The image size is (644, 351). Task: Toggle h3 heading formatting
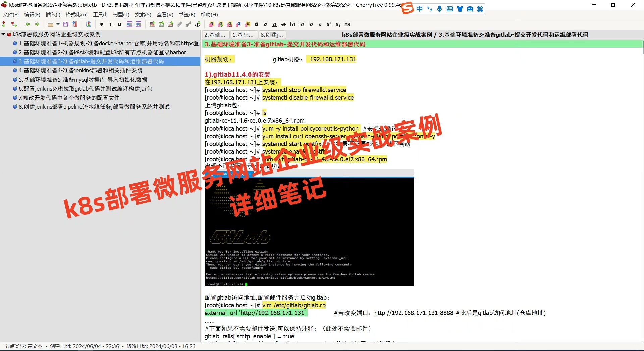tap(311, 24)
